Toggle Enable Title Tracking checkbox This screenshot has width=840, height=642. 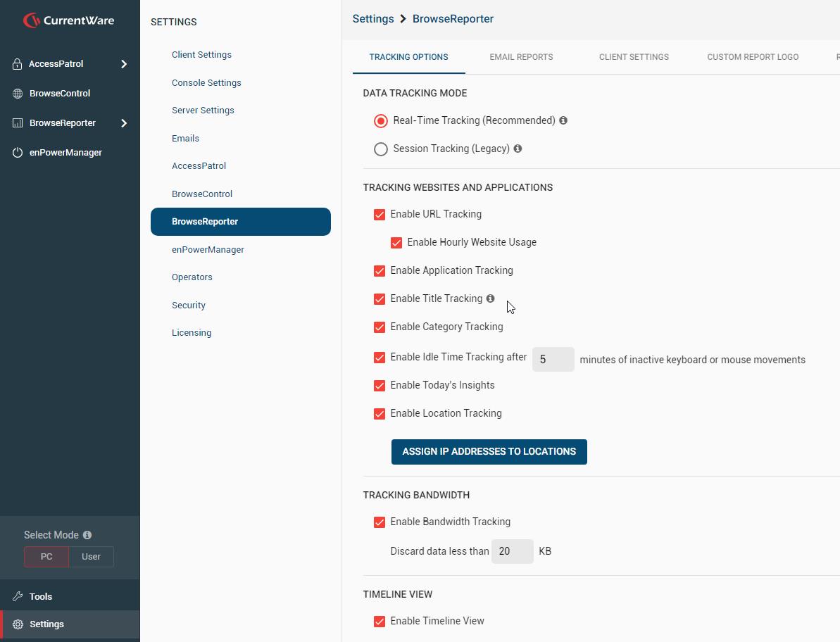click(380, 299)
